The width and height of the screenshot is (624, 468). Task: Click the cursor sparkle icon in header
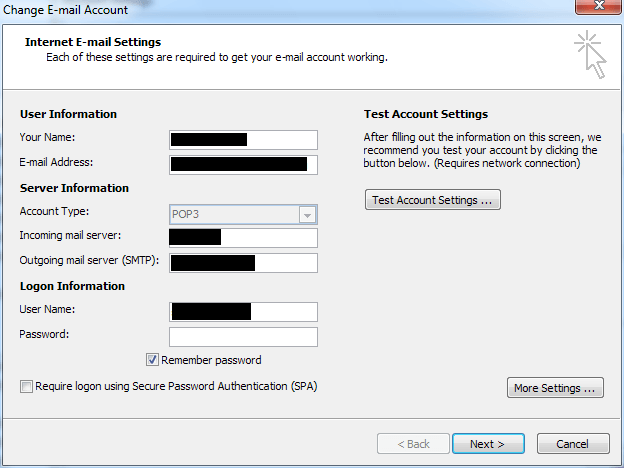pyautogui.click(x=590, y=54)
